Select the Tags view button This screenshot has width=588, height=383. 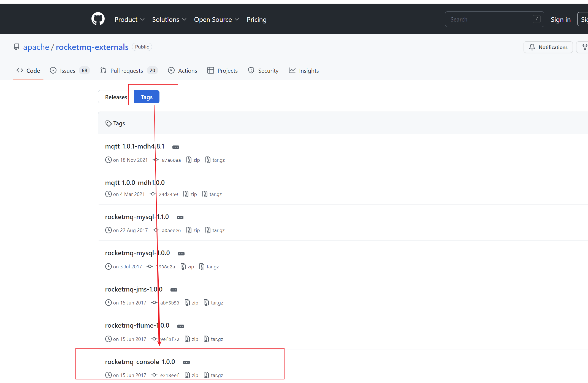click(147, 97)
